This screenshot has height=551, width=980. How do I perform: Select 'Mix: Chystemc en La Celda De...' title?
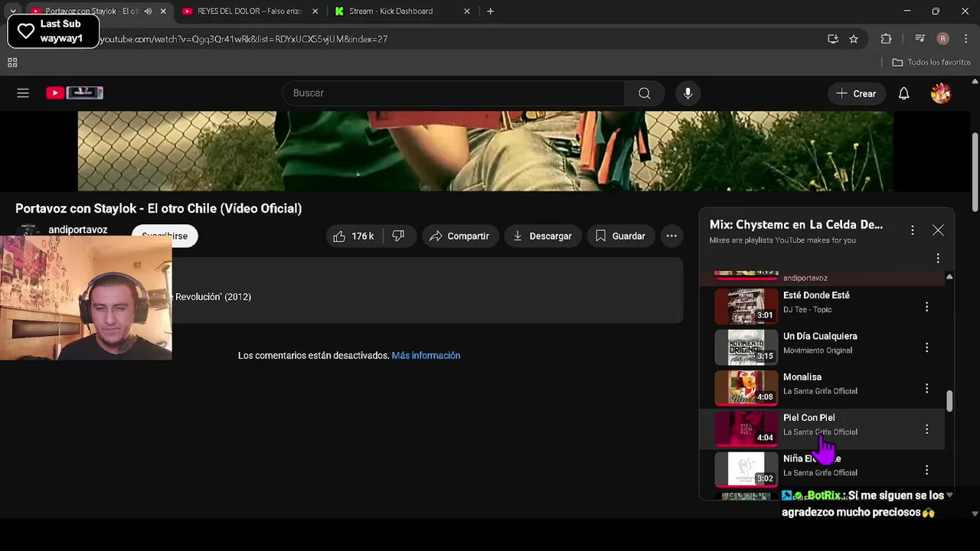[x=796, y=224]
